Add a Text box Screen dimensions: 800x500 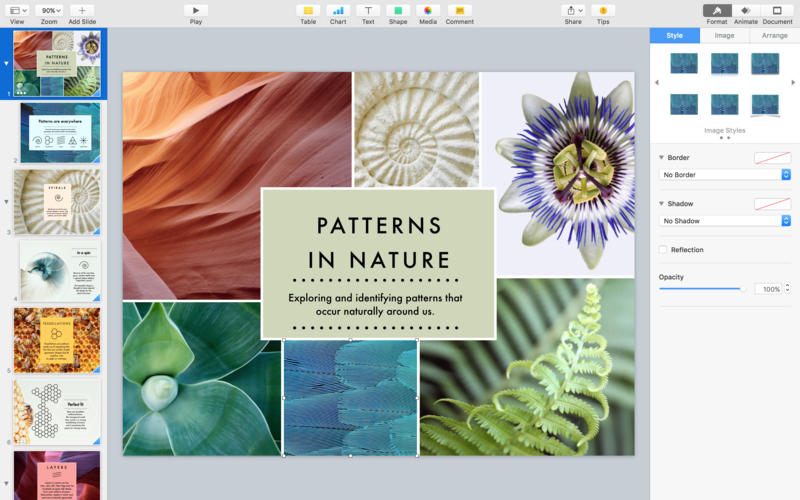point(368,10)
